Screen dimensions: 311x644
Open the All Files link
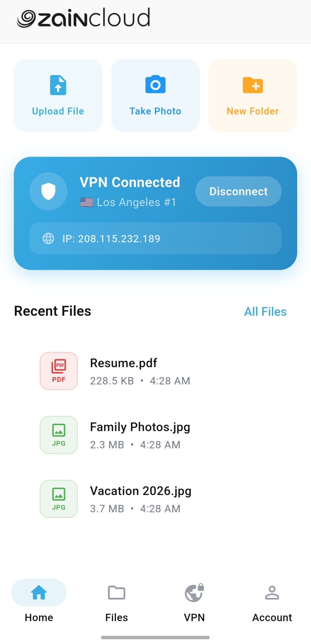(265, 311)
